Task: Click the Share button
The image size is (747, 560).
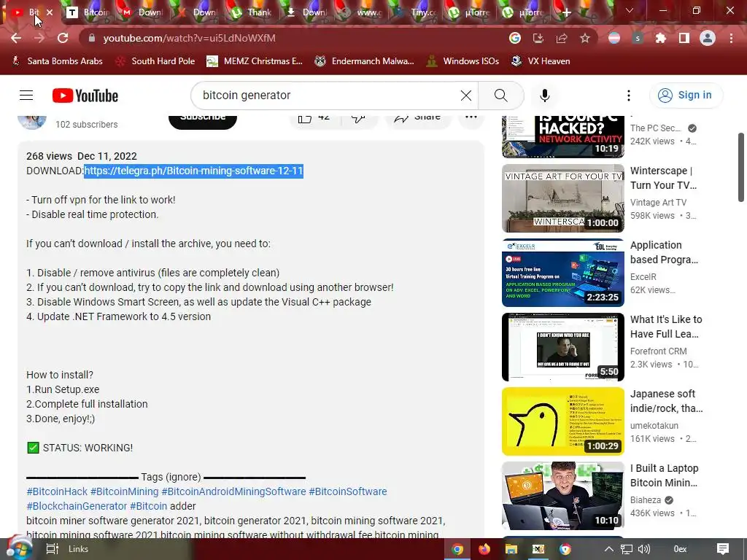Action: click(418, 119)
